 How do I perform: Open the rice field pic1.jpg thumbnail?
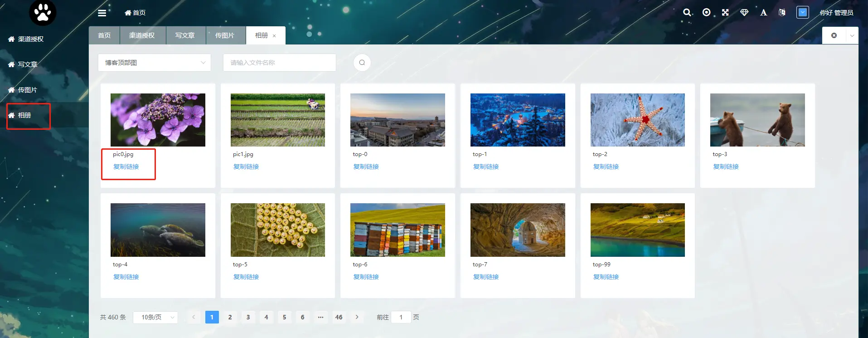coord(278,120)
